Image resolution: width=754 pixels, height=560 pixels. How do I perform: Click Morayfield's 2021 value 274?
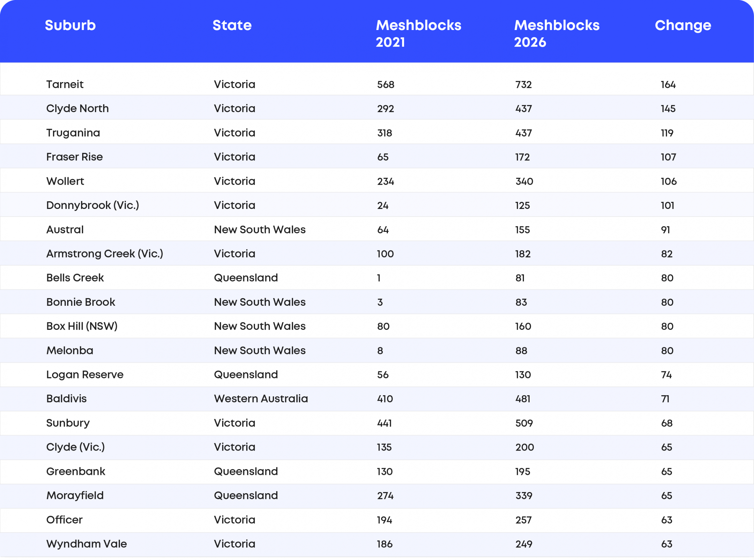point(385,496)
